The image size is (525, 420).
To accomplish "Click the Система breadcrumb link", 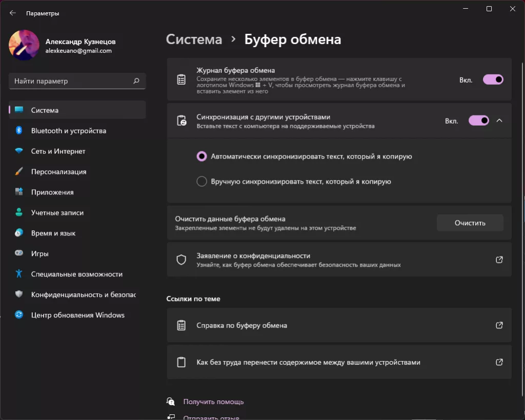I will (x=194, y=39).
